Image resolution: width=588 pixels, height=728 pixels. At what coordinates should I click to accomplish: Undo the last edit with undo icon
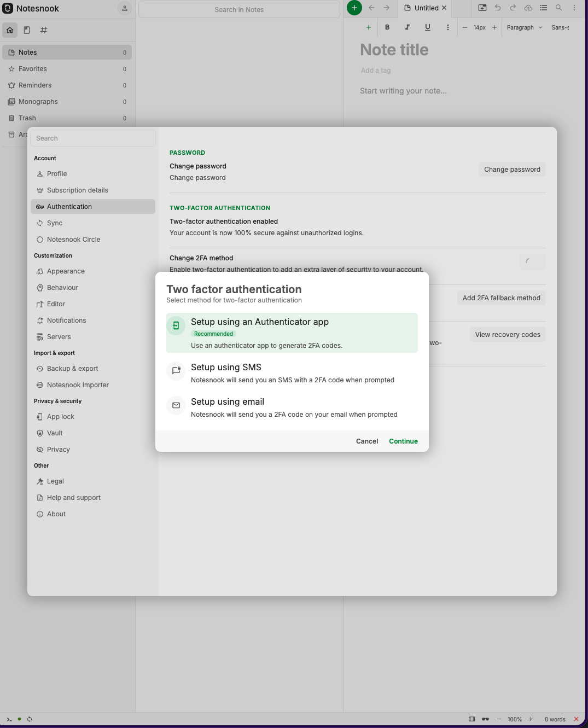coord(498,8)
